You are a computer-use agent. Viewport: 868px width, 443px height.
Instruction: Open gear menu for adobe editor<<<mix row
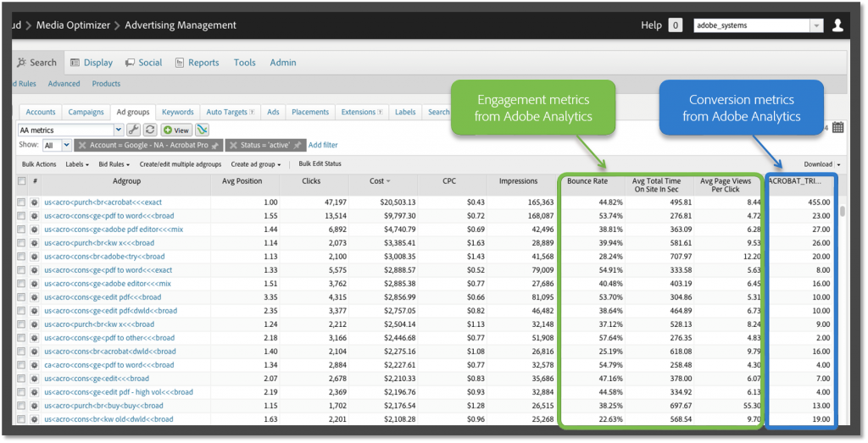pos(34,284)
